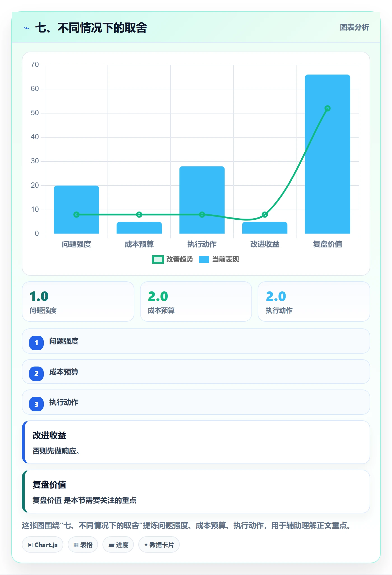Select the 问题强度 list row text

coord(64,341)
